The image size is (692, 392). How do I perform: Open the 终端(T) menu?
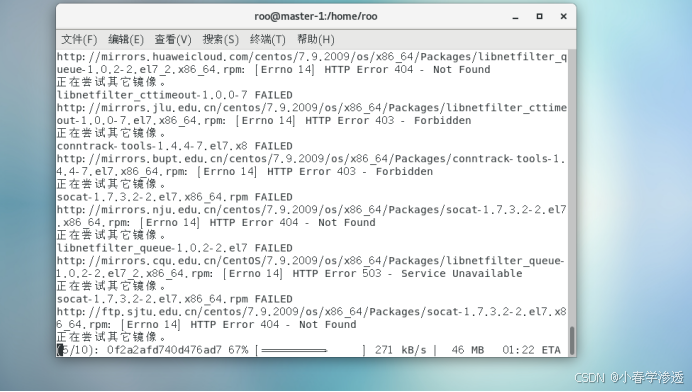point(267,40)
